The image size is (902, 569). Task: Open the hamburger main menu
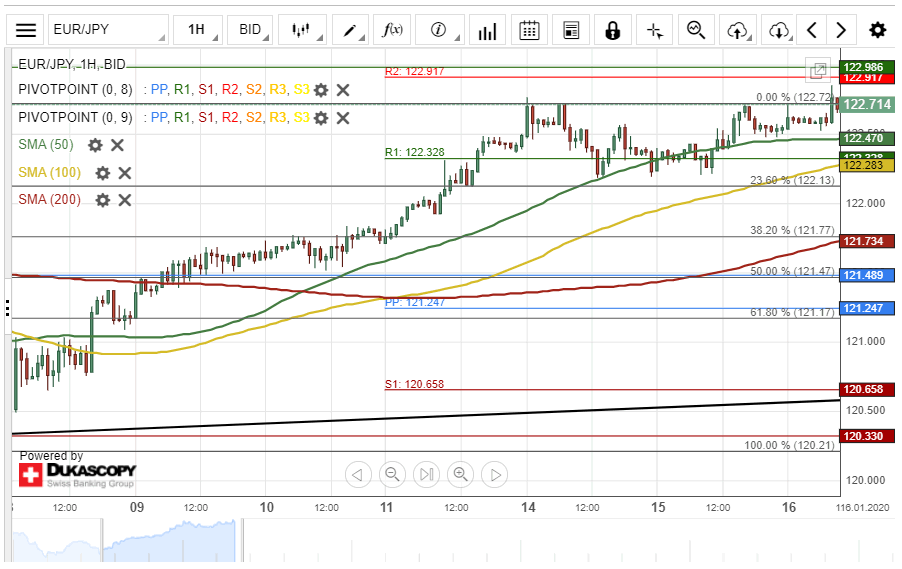pos(27,30)
